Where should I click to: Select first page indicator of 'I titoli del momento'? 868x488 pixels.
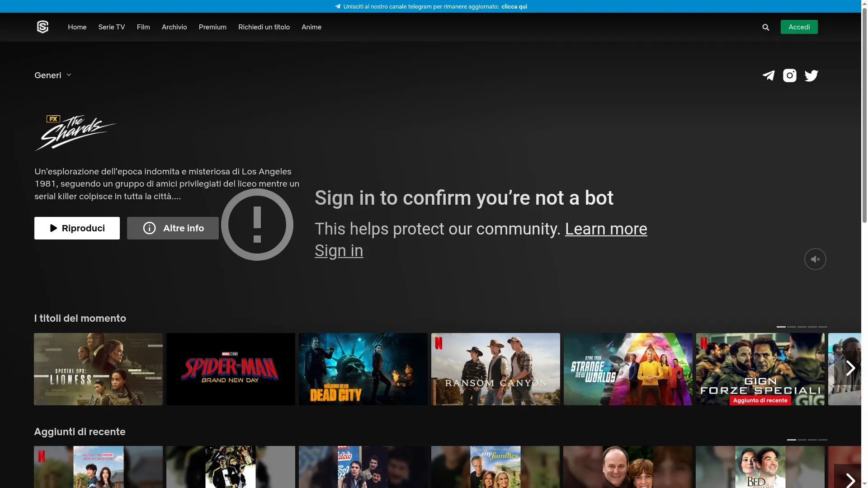pyautogui.click(x=781, y=327)
